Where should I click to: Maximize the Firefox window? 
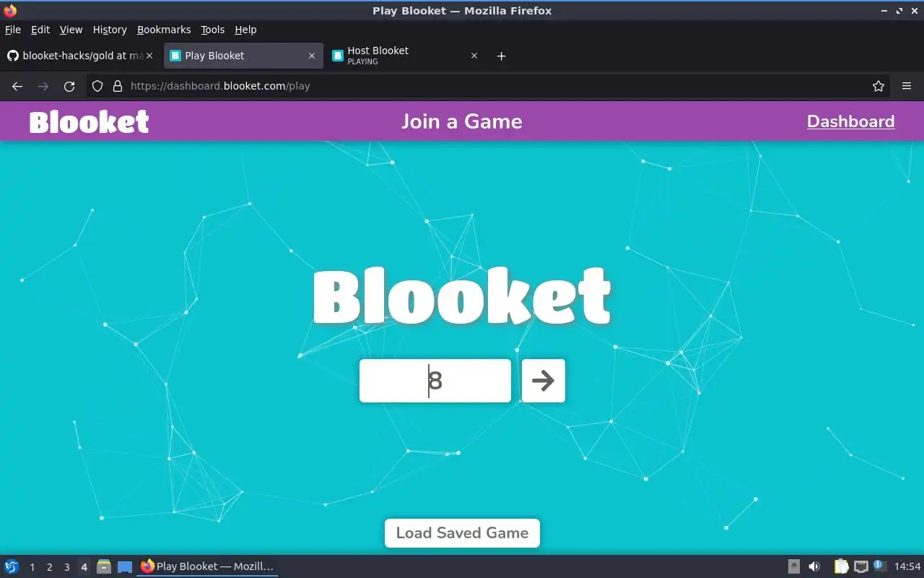tap(899, 11)
